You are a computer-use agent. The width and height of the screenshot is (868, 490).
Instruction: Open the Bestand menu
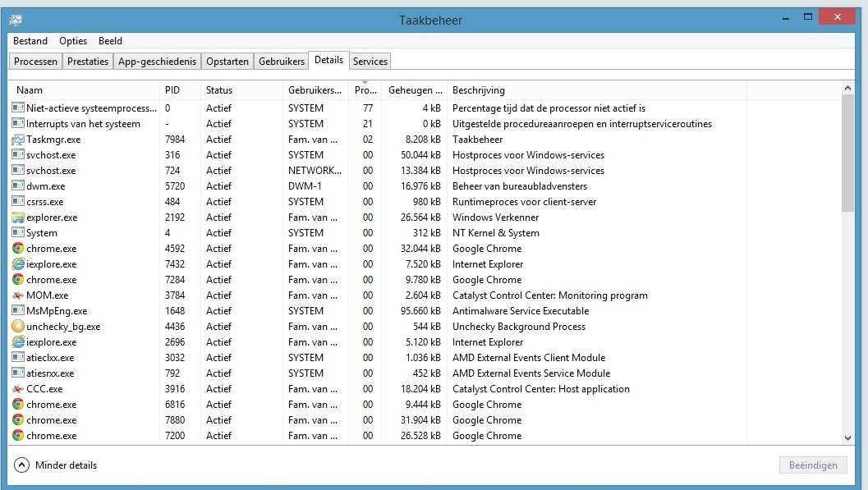click(30, 41)
